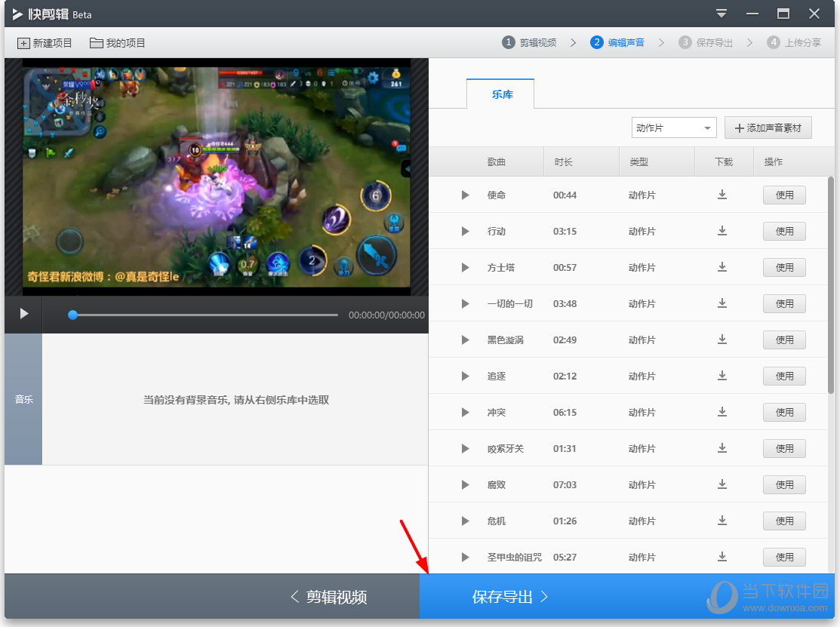The image size is (840, 627).
Task: Download the song 使命
Action: [722, 195]
